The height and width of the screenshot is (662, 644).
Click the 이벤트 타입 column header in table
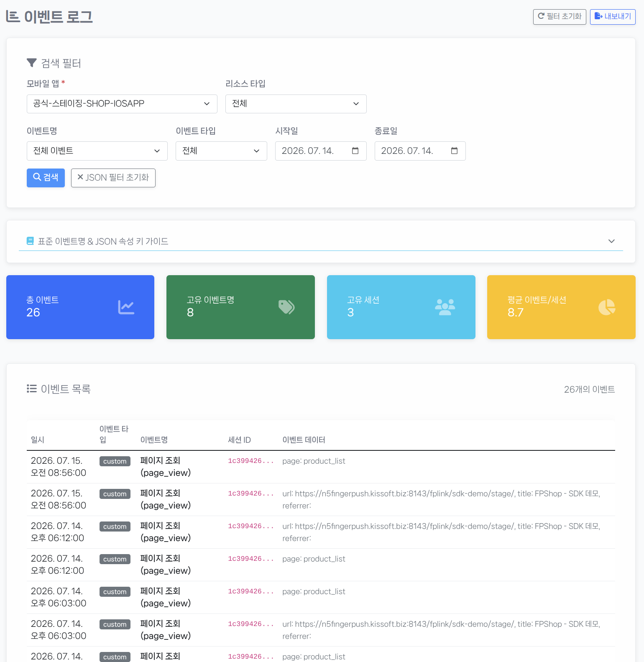[x=114, y=435]
